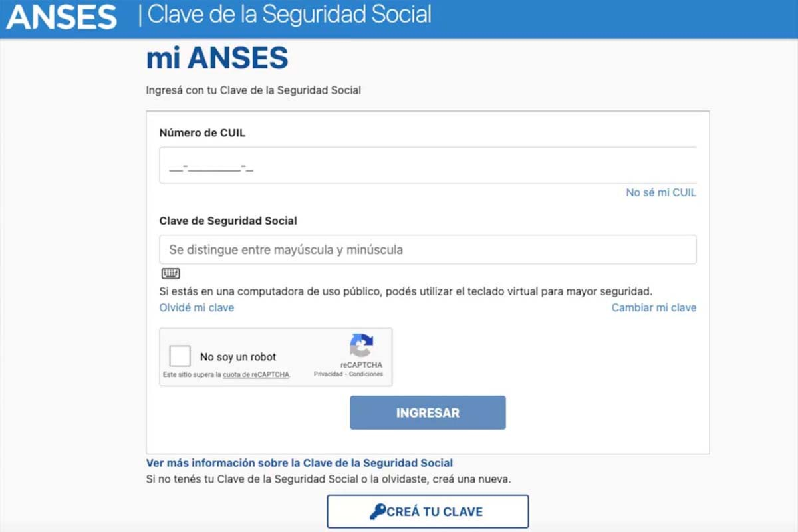This screenshot has width=798, height=532.
Task: Click the Número de CUIL label
Action: coord(202,132)
